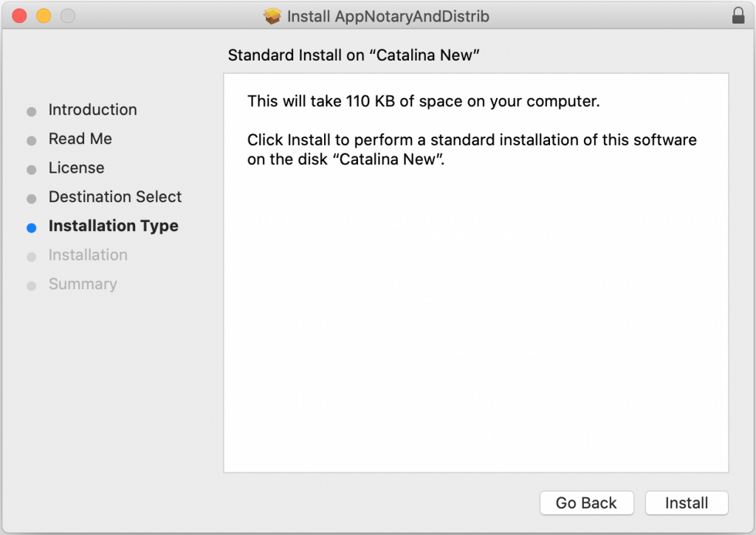This screenshot has width=756, height=535.
Task: Click the gray bullet beside Introduction
Action: pyautogui.click(x=31, y=111)
